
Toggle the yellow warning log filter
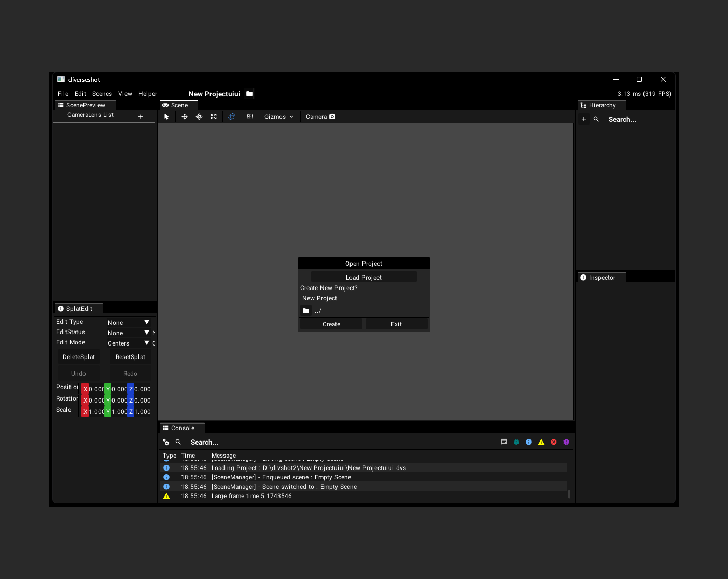[x=541, y=442]
